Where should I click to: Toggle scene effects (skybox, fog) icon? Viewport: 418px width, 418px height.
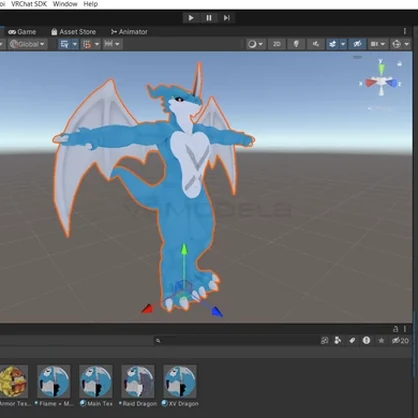(x=332, y=44)
